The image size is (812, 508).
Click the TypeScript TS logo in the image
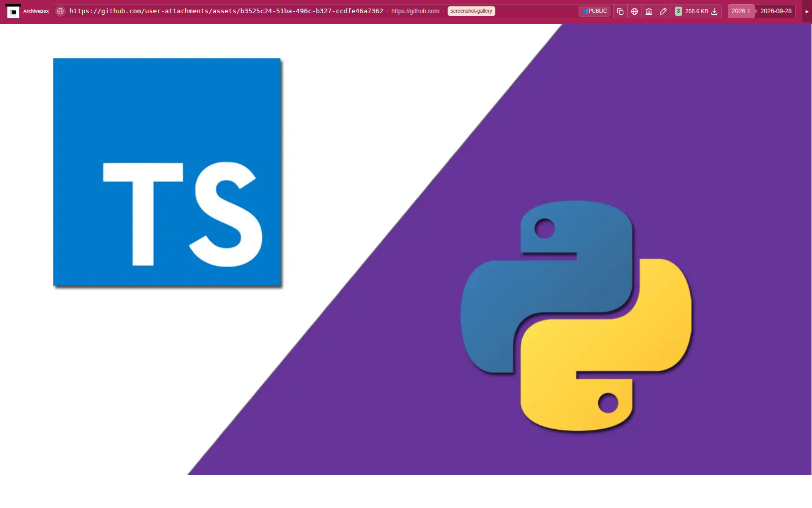click(x=167, y=172)
